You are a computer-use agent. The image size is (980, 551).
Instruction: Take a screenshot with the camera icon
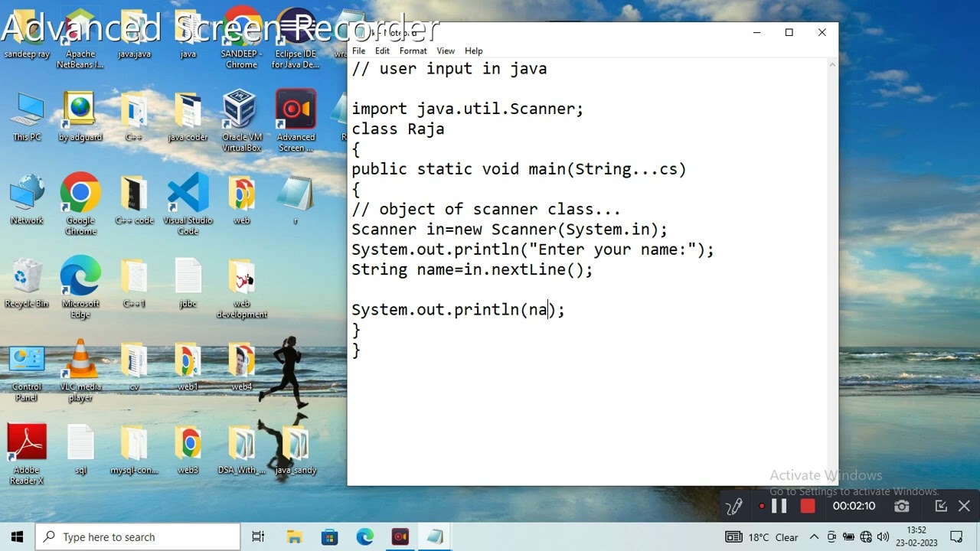(x=902, y=506)
